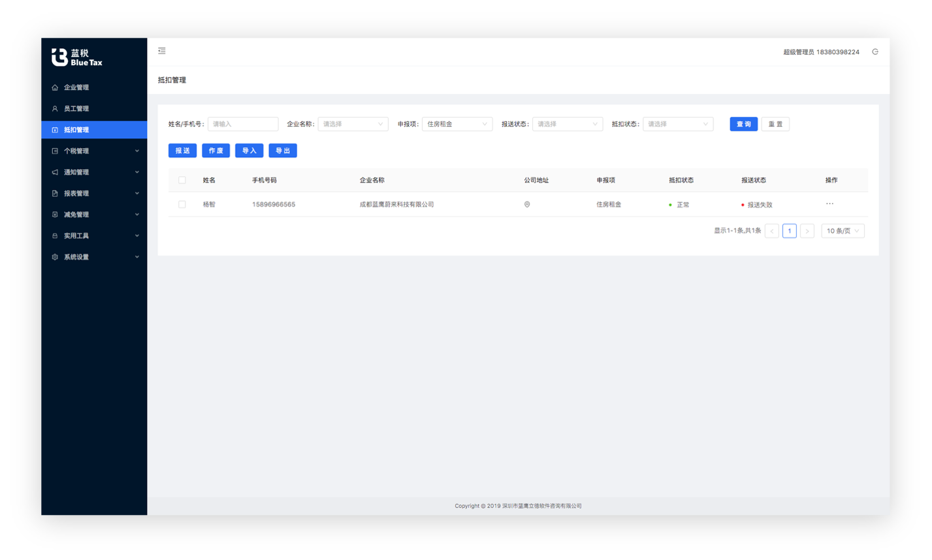Expand the 实用工具 submenu chevron
Viewport: 932px width, 560px height.
[137, 236]
